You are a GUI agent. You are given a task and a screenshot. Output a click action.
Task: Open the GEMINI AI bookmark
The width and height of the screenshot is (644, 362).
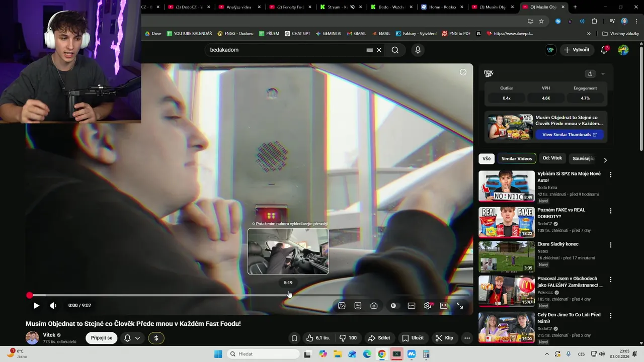click(329, 34)
